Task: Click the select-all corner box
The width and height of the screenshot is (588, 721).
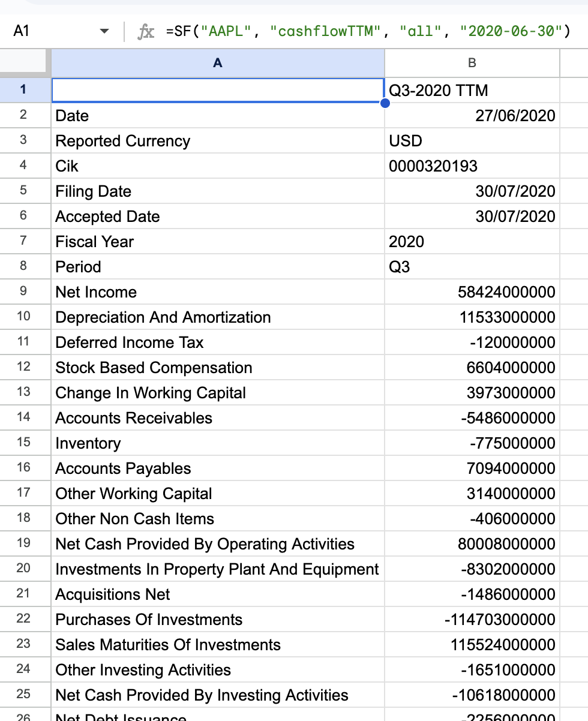Action: point(25,63)
